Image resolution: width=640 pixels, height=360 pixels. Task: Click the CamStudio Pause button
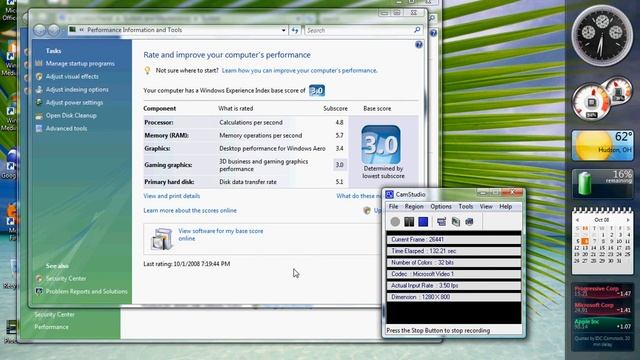point(409,222)
